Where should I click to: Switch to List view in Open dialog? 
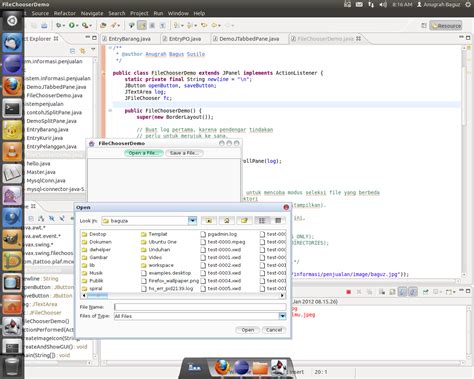click(262, 220)
